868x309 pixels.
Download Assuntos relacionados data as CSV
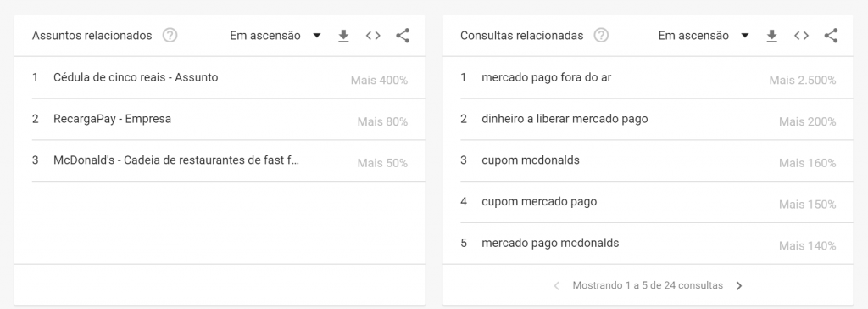343,36
